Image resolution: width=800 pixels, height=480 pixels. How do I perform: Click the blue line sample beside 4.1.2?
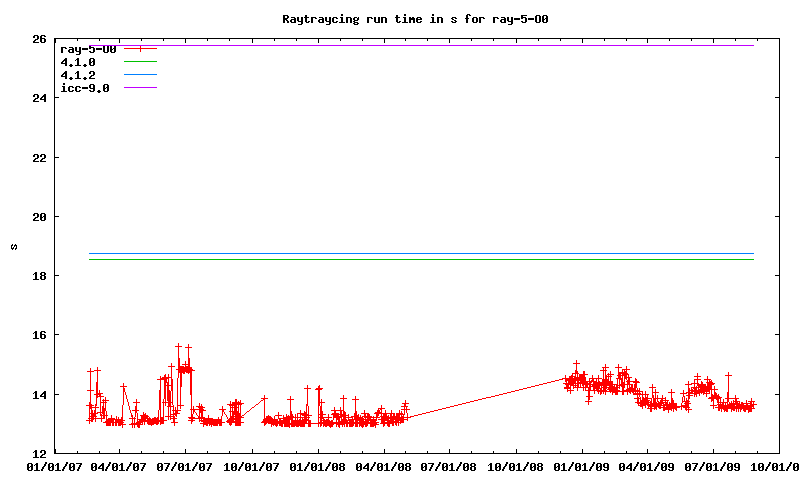click(x=140, y=75)
